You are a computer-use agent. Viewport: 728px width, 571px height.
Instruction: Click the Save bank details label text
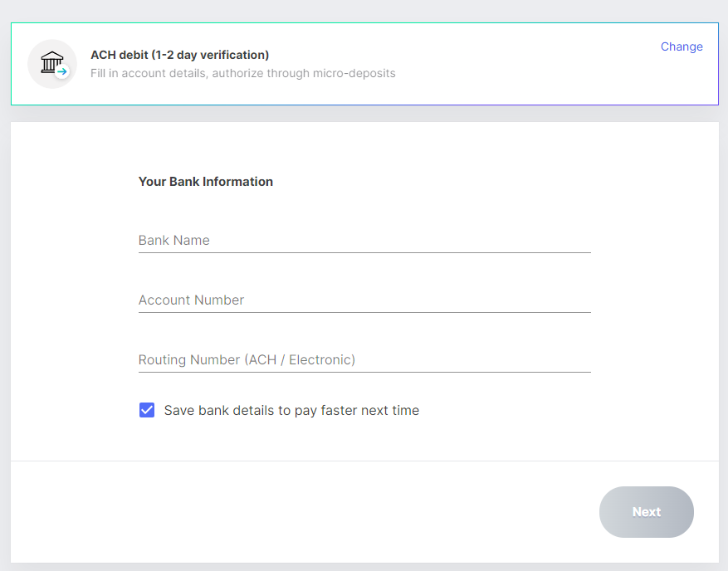291,410
